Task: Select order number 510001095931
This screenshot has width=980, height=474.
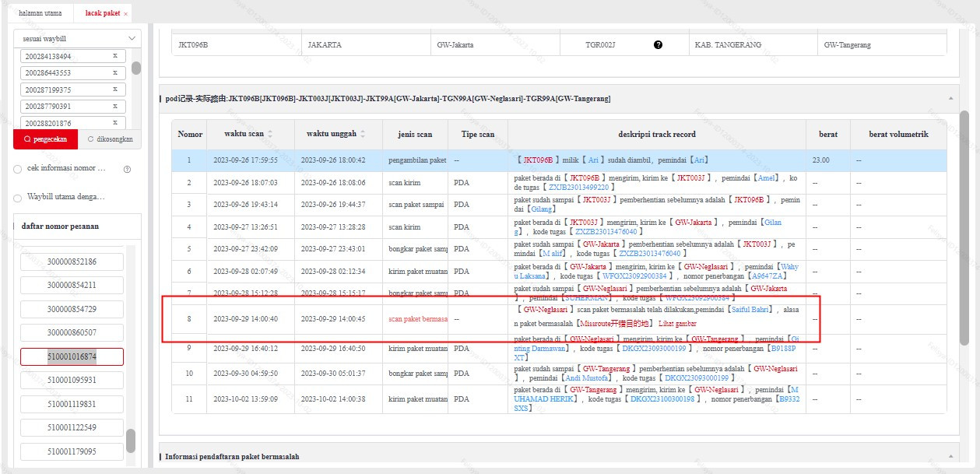Action: tap(72, 381)
